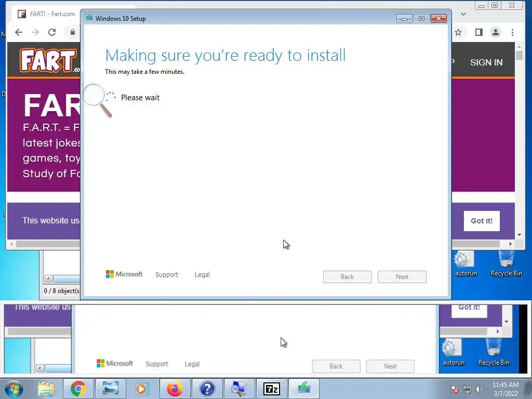Open the media player taskbar icon
The image size is (532, 399).
click(x=142, y=389)
